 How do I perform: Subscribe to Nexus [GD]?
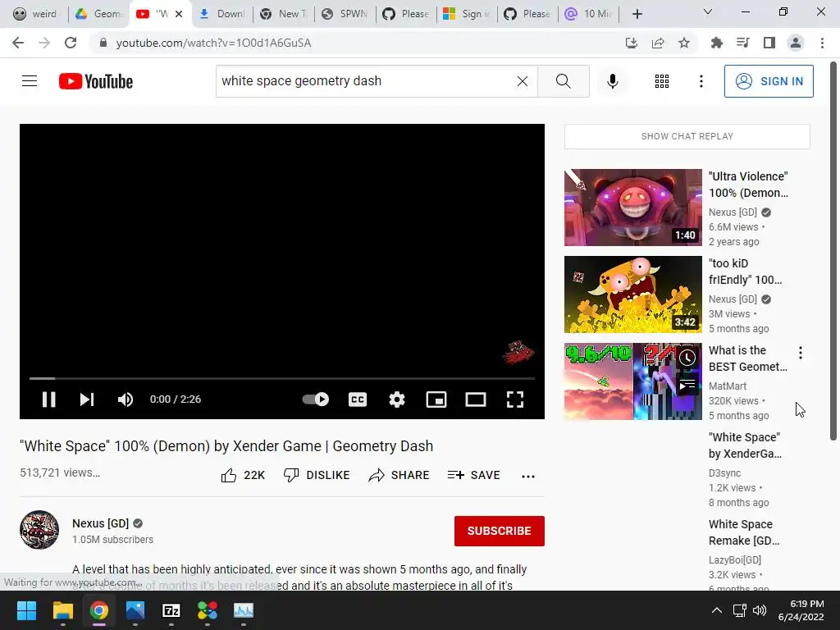coord(500,531)
